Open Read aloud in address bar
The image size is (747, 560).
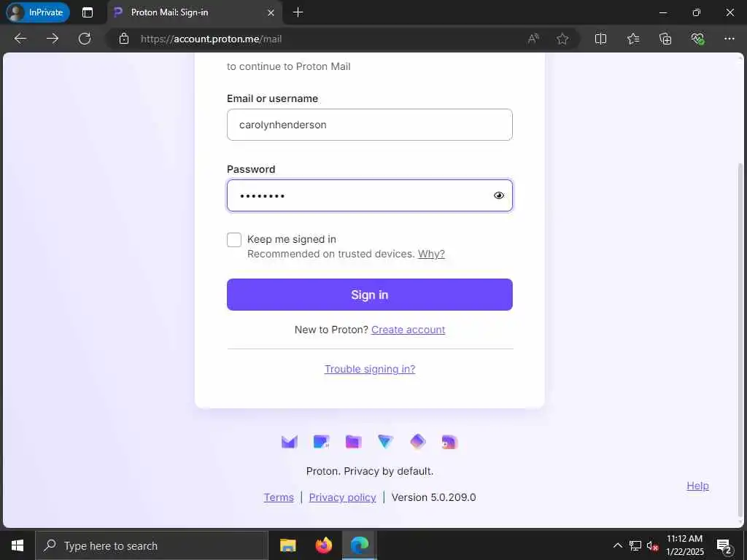point(533,39)
